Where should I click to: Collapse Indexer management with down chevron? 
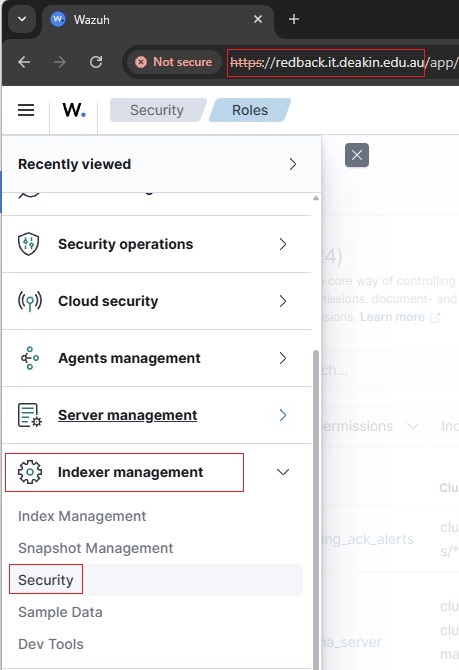point(283,472)
